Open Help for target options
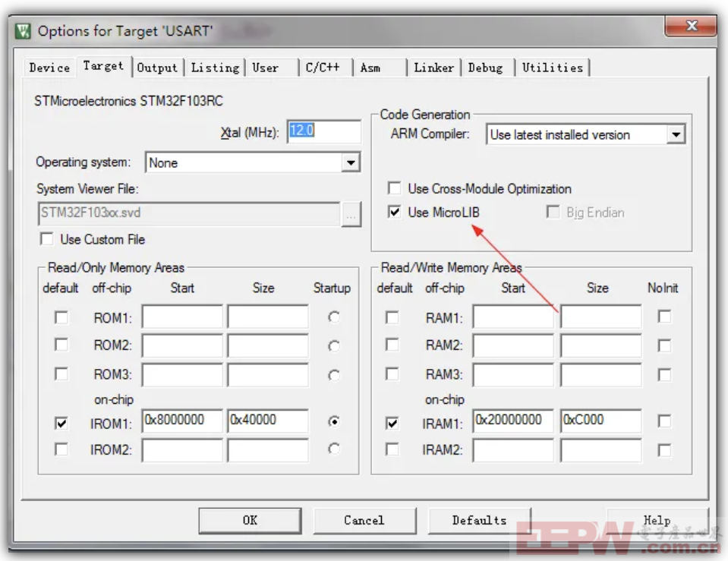Screen dimensions: 728x561 [x=657, y=520]
